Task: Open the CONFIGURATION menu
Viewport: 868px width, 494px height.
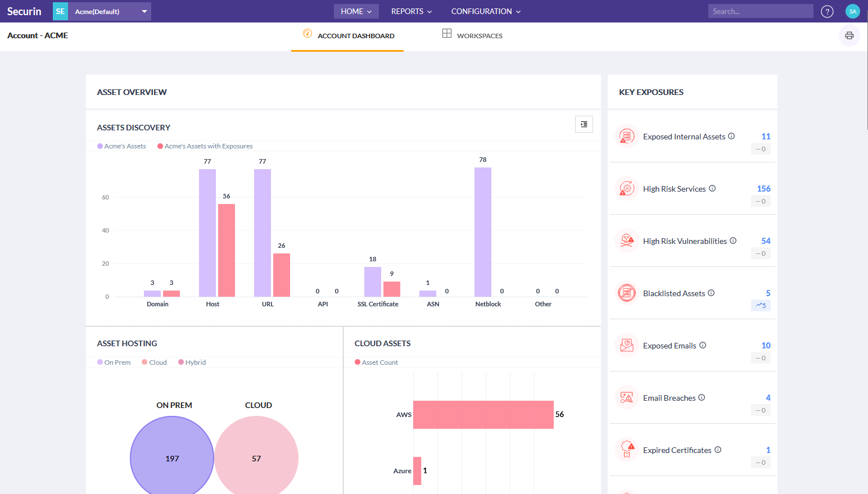Action: click(x=486, y=11)
